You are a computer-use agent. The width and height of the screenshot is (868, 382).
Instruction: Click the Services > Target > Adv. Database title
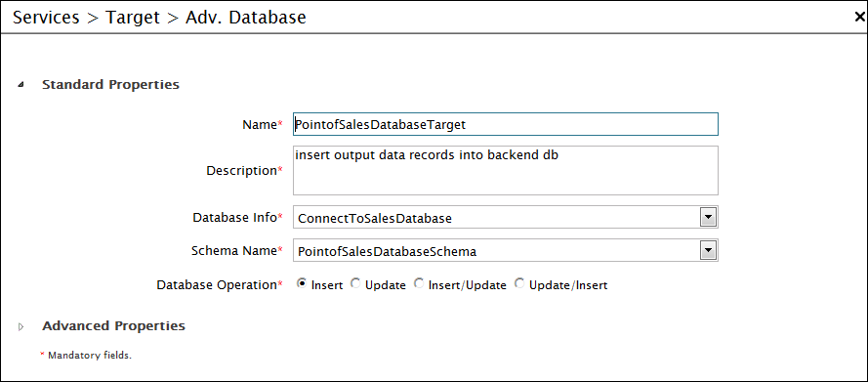click(x=159, y=18)
